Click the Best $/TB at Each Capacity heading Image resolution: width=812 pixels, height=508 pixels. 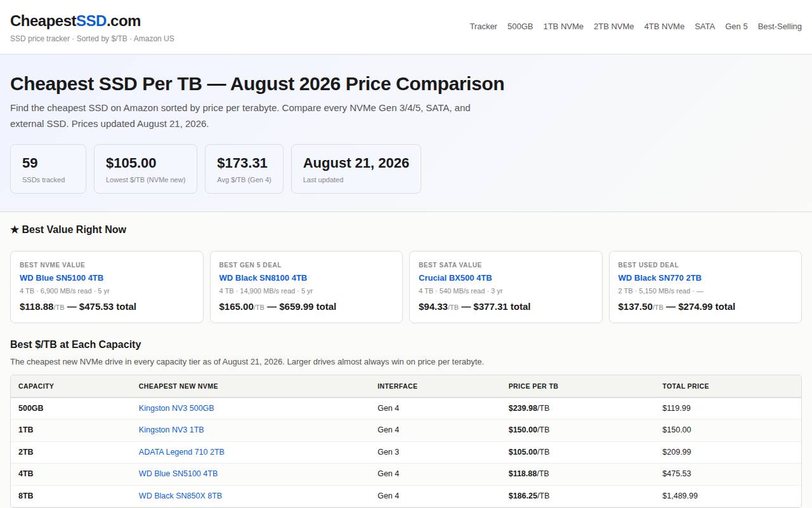pyautogui.click(x=75, y=344)
